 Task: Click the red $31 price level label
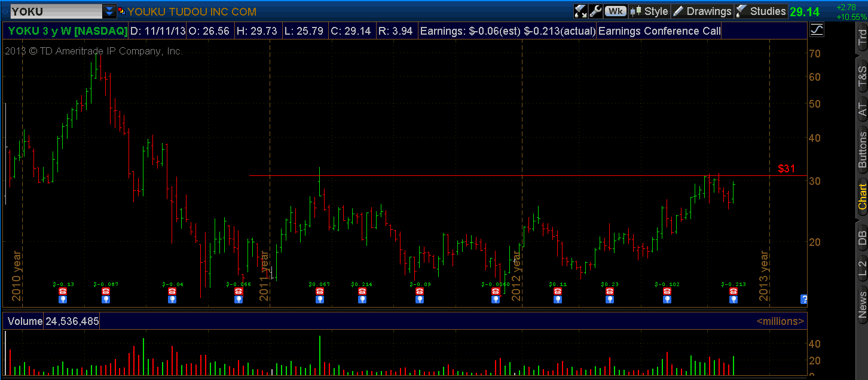point(787,169)
